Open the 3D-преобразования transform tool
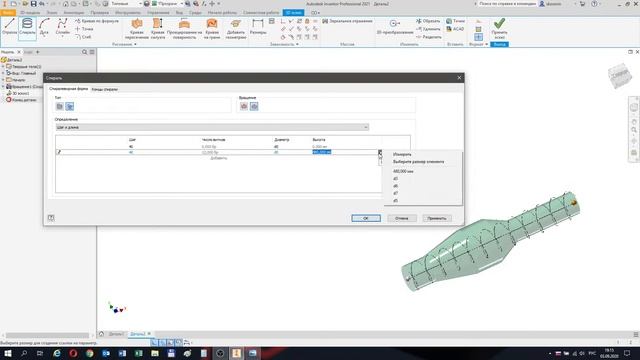 pyautogui.click(x=395, y=27)
